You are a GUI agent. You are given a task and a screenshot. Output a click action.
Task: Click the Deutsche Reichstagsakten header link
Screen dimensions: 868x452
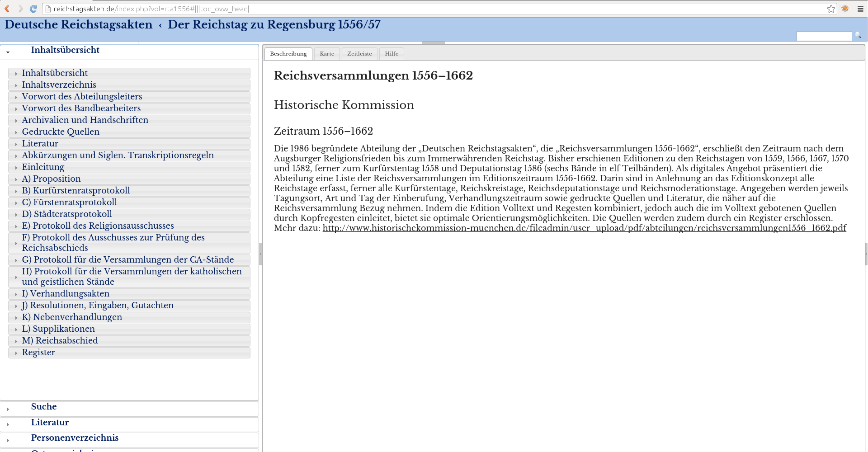(79, 25)
